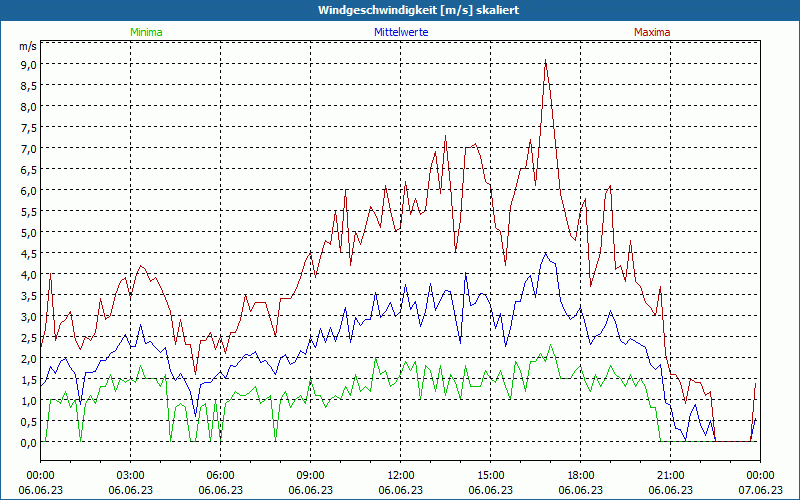Click the green Minima legend label
The height and width of the screenshot is (500, 800).
click(146, 32)
